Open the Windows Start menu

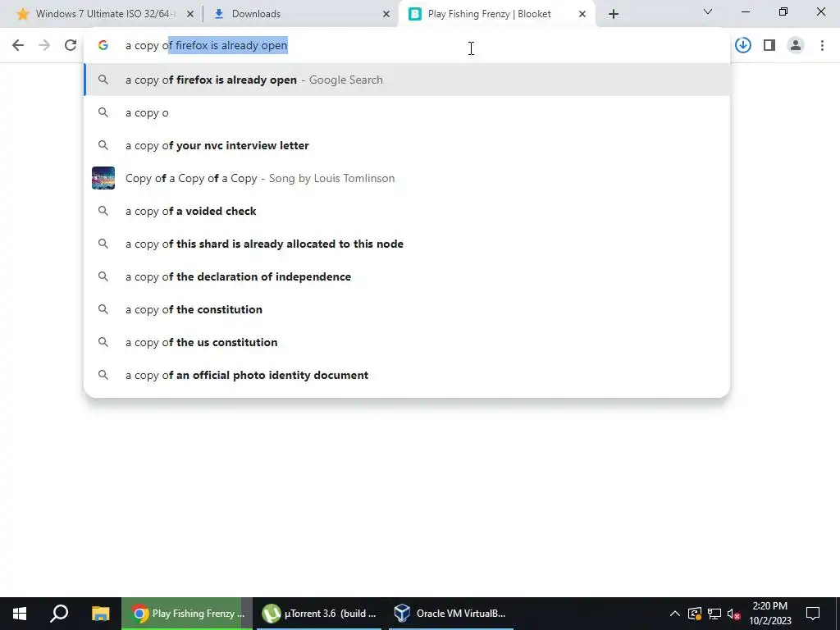click(20, 614)
